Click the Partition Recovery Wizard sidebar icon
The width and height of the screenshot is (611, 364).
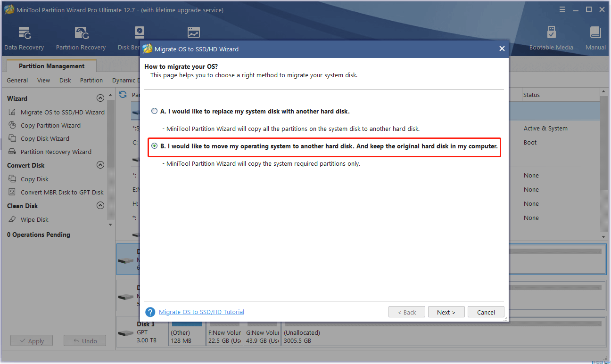(12, 152)
